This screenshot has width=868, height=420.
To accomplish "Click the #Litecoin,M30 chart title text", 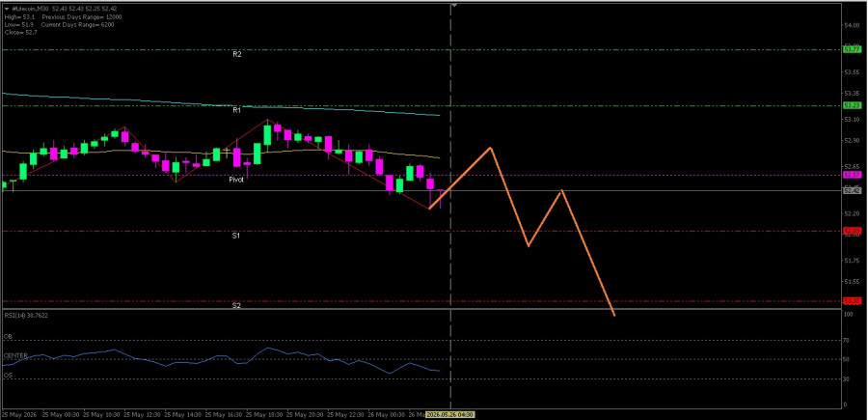I will [x=30, y=9].
